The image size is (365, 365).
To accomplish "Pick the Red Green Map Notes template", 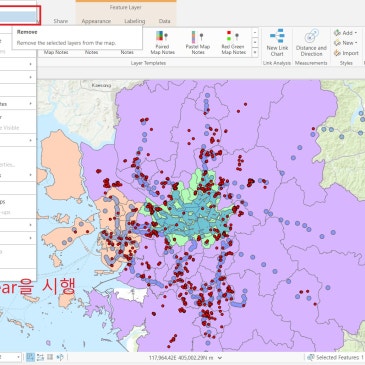I will point(233,42).
